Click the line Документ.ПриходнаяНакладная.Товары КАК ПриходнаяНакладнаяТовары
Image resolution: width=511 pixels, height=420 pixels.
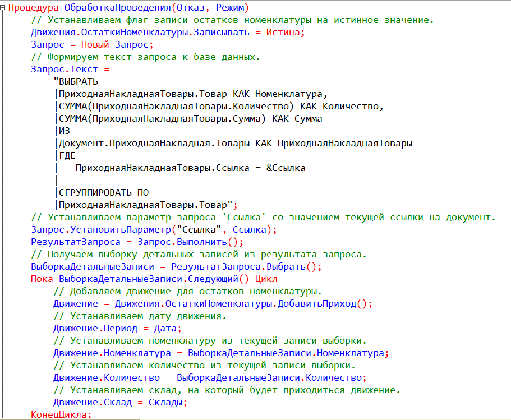pyautogui.click(x=234, y=144)
